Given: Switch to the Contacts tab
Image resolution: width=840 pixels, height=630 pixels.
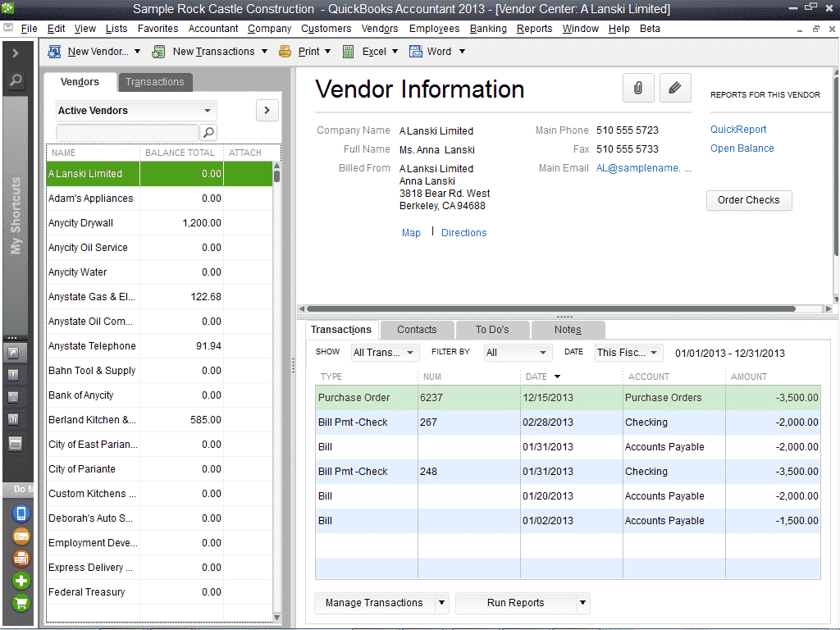Looking at the screenshot, I should tap(417, 330).
